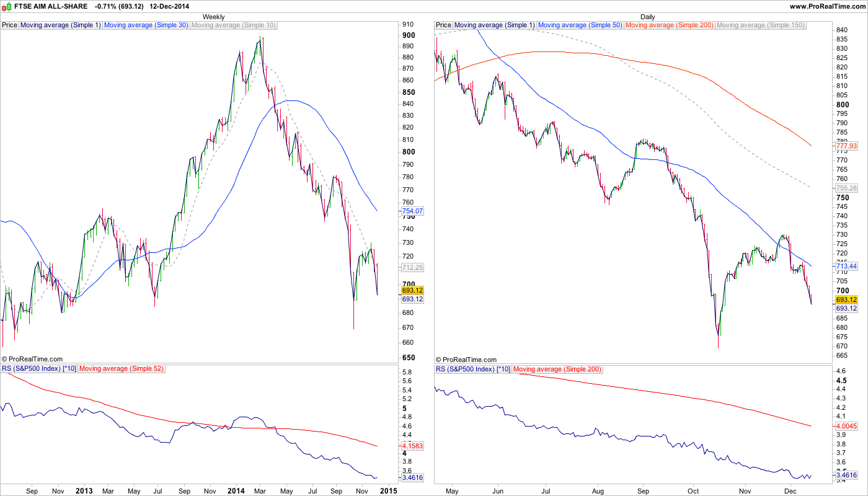Click the 4.0045 RS average value tag
This screenshot has width=868, height=496.
[846, 427]
